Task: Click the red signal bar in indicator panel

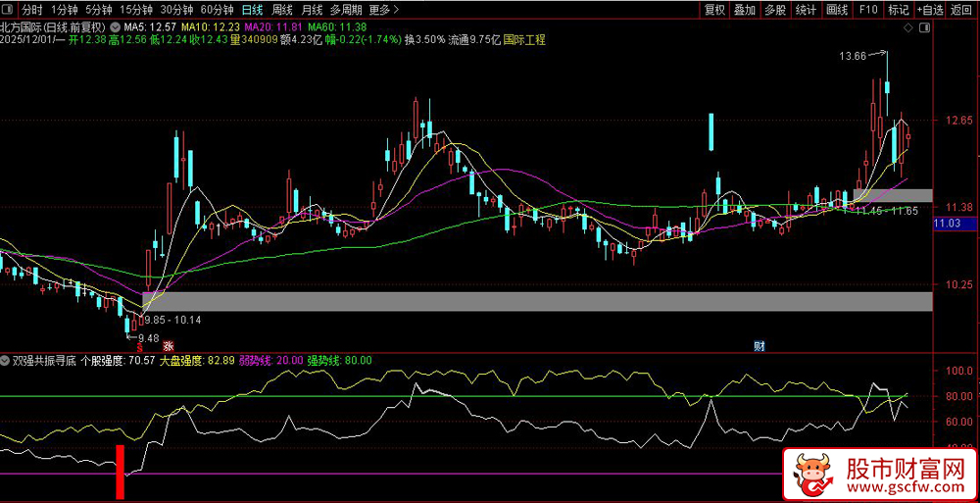Action: [122, 472]
